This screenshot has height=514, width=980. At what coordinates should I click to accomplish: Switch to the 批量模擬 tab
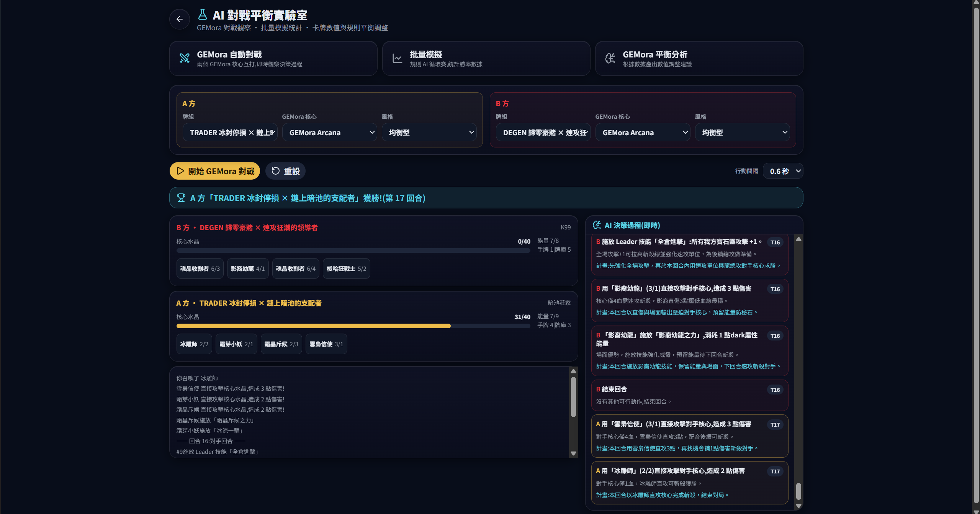[486, 59]
